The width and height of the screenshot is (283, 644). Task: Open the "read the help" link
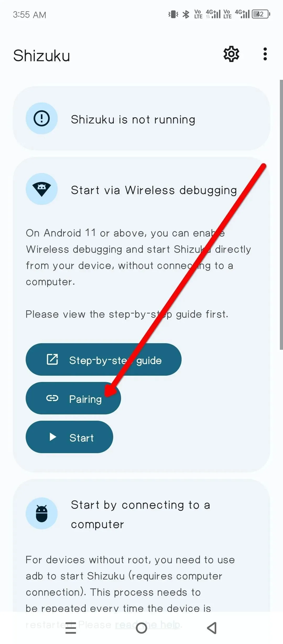(148, 625)
